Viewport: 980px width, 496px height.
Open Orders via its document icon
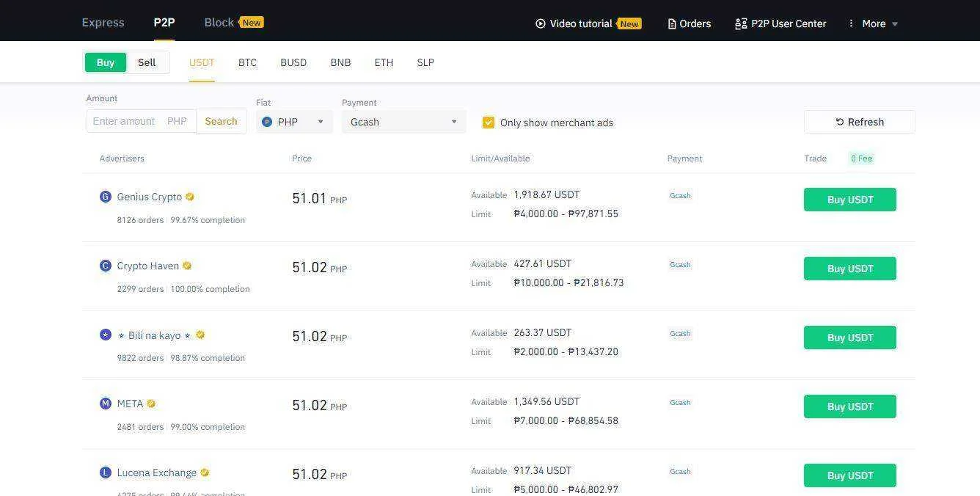pyautogui.click(x=672, y=24)
